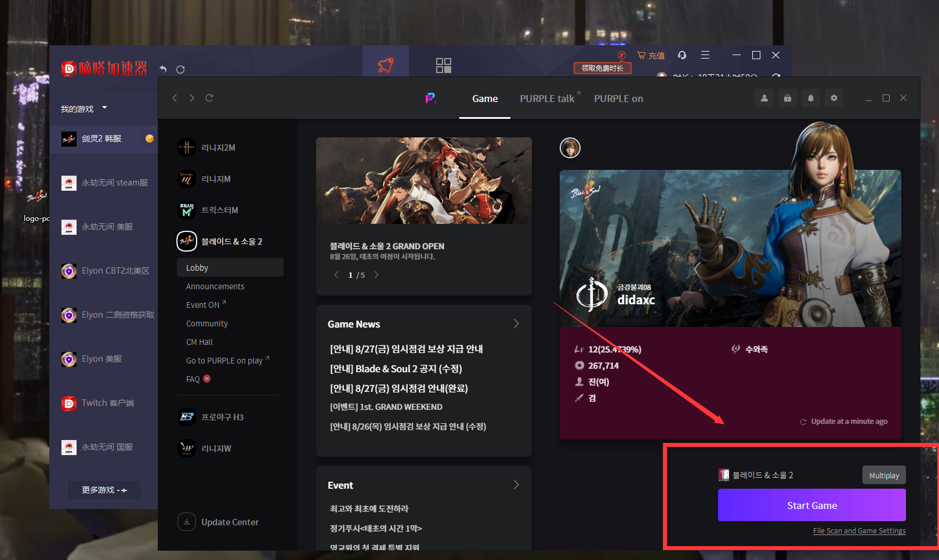Click the Multiplay button

[x=884, y=475]
